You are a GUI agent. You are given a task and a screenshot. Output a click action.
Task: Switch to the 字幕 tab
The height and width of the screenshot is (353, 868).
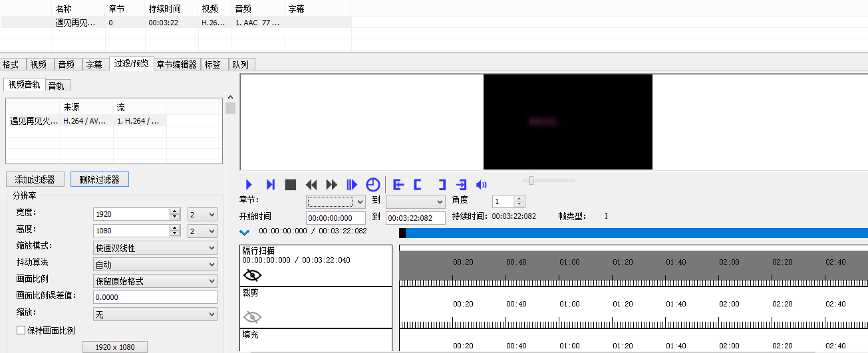pos(94,64)
